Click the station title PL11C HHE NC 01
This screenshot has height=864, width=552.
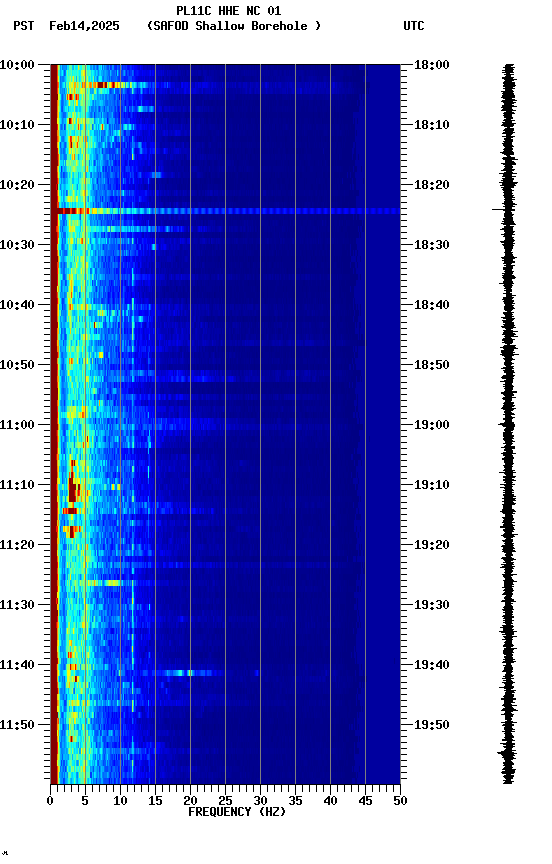[229, 11]
